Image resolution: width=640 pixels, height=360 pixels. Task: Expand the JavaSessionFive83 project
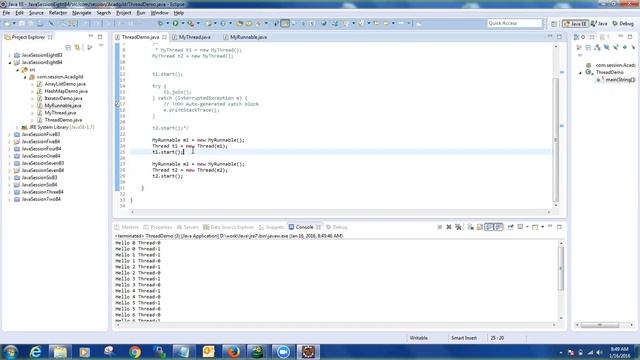10,134
